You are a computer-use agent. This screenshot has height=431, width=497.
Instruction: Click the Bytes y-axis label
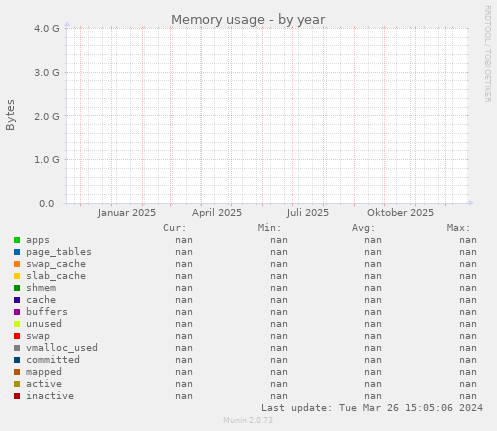[10, 115]
